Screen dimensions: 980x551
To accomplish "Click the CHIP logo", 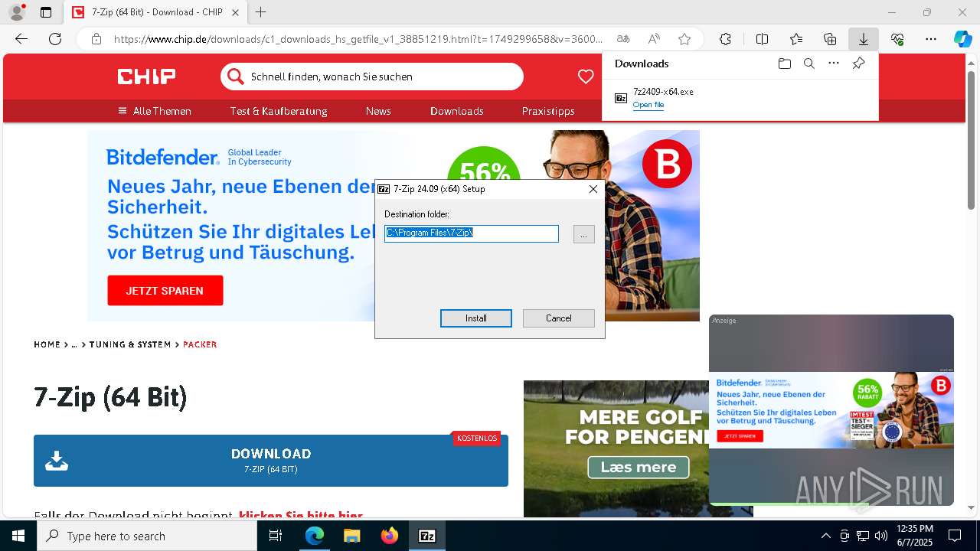I will click(x=146, y=77).
